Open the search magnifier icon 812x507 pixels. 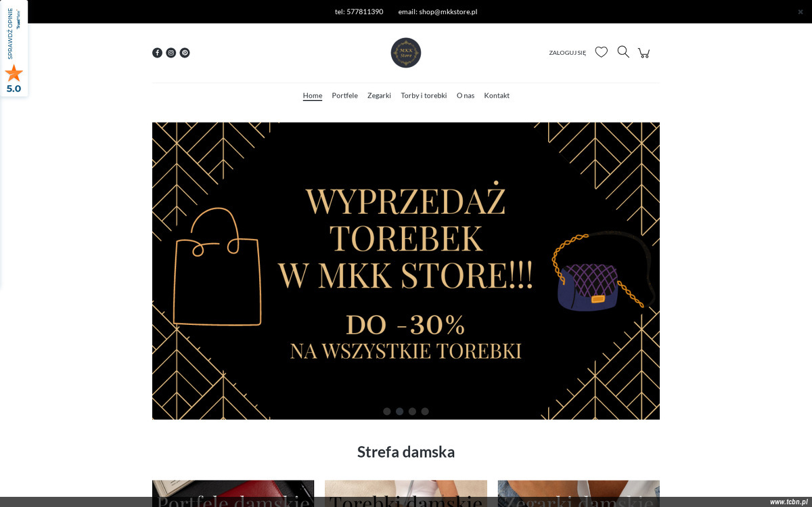point(623,52)
